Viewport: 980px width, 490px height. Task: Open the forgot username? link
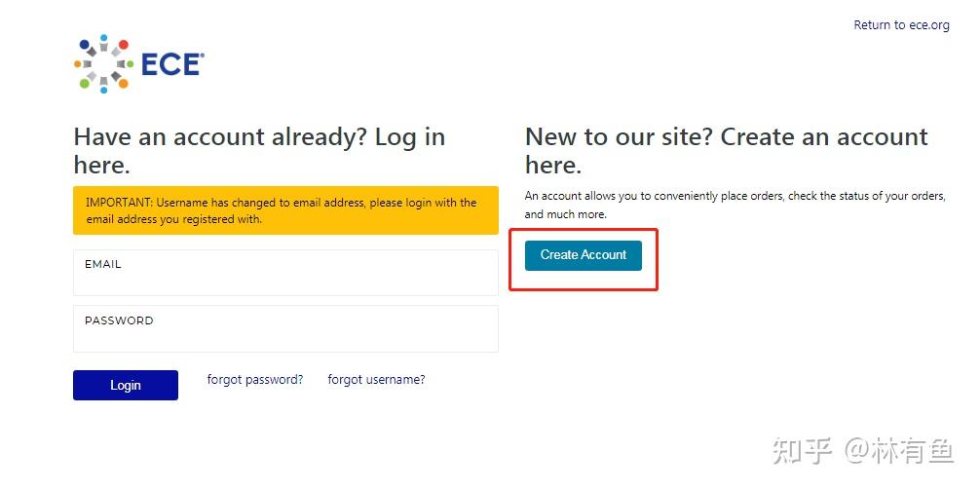[x=376, y=380]
